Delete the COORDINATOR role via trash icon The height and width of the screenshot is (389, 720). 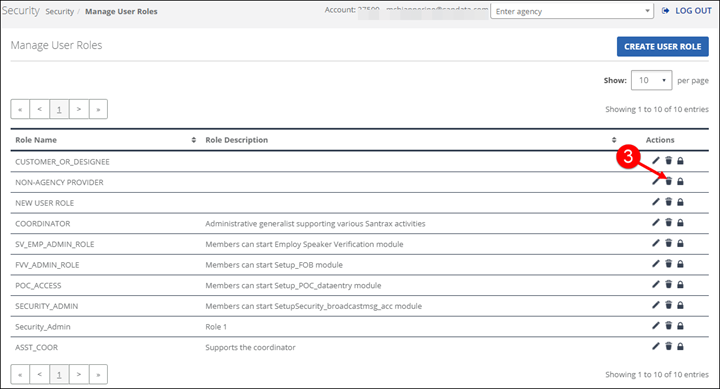pos(669,222)
